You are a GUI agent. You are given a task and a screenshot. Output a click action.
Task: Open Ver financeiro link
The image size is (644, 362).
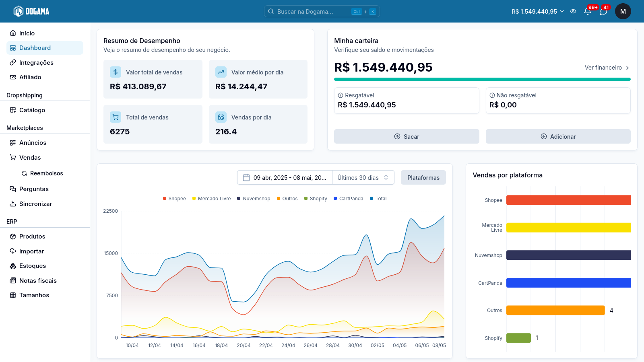[607, 68]
